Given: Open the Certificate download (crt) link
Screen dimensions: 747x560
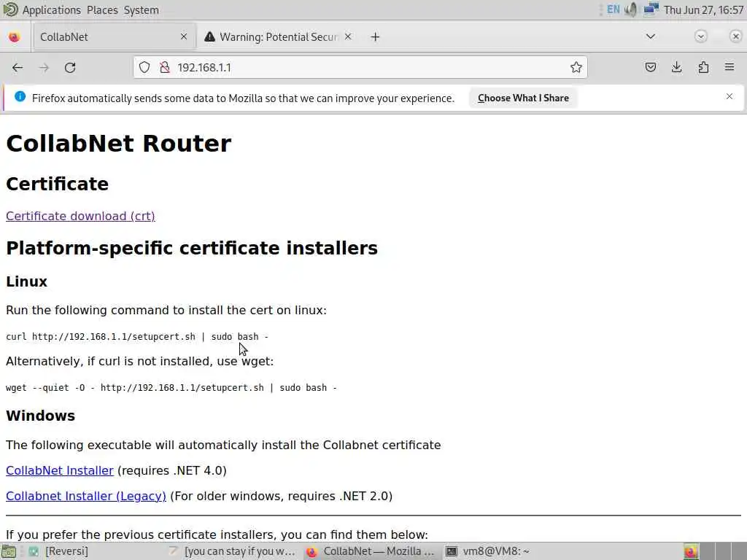Looking at the screenshot, I should [x=80, y=216].
